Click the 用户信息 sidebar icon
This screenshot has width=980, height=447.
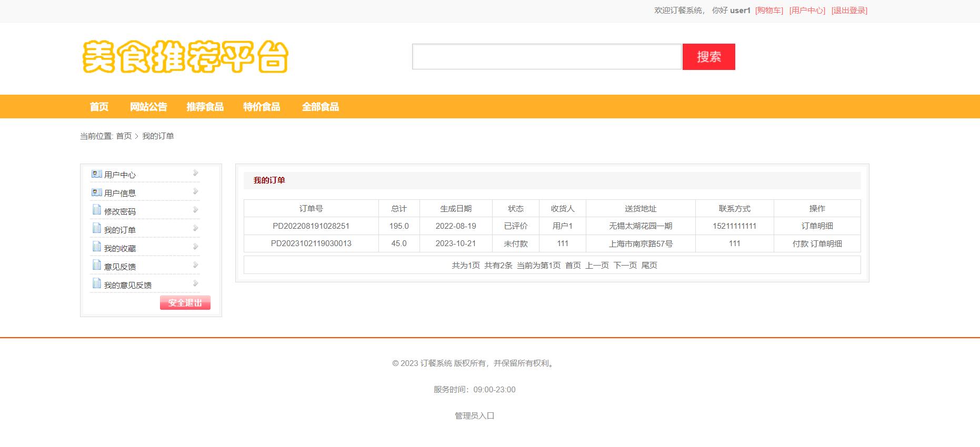97,192
